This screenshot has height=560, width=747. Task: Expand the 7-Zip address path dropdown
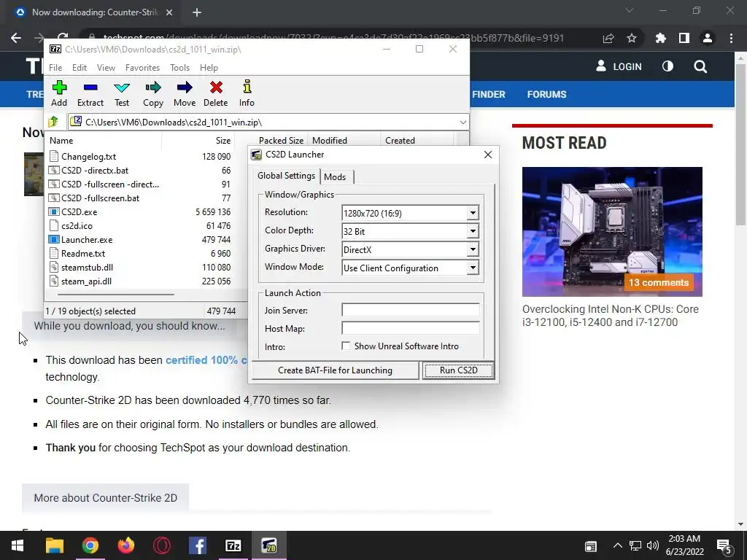pyautogui.click(x=462, y=122)
